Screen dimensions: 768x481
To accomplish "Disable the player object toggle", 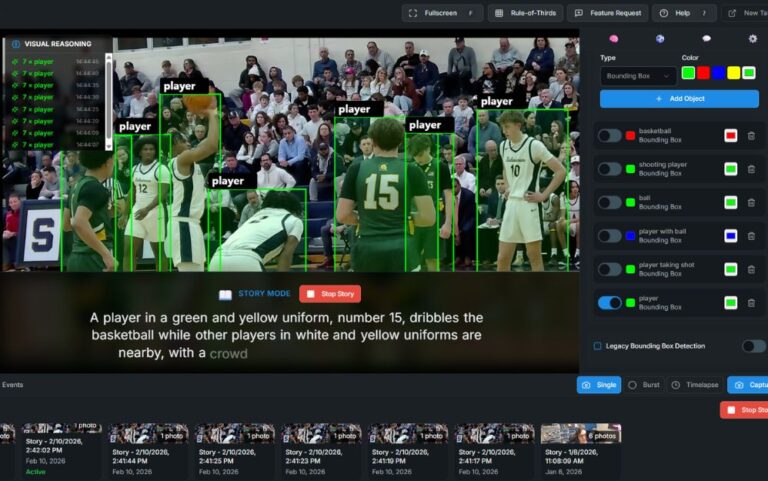I will (x=609, y=303).
